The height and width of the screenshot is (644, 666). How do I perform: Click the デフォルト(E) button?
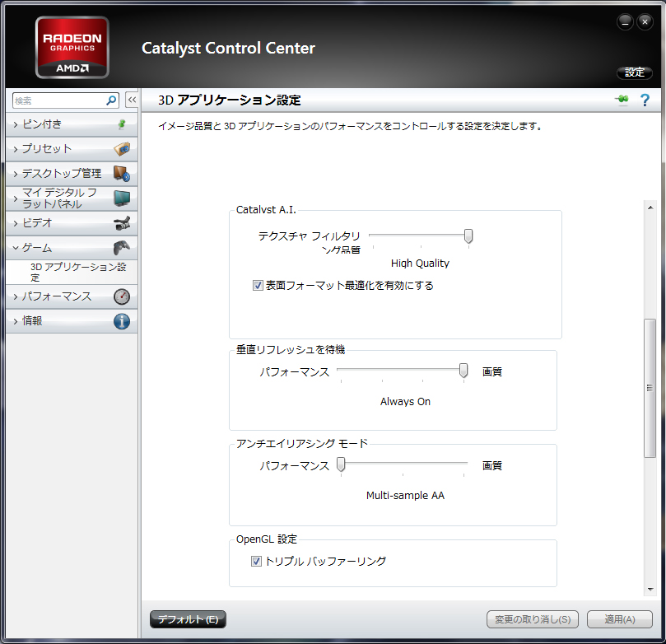click(188, 619)
